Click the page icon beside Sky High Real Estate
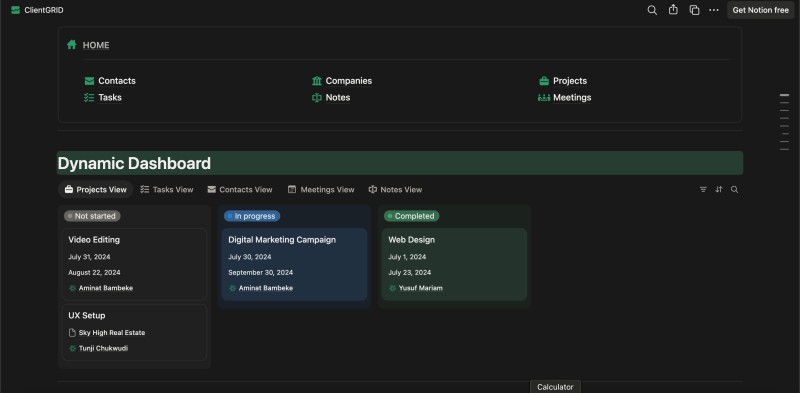The width and height of the screenshot is (800, 393). click(x=72, y=333)
